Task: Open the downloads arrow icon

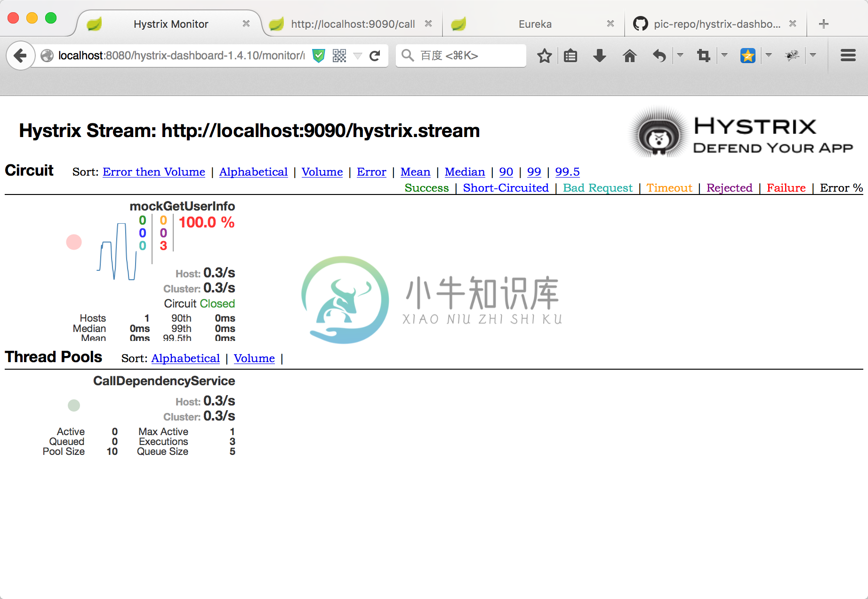Action: tap(599, 56)
